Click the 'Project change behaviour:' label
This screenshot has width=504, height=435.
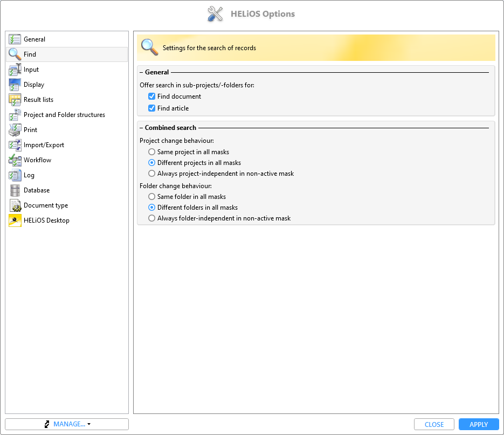click(x=176, y=141)
